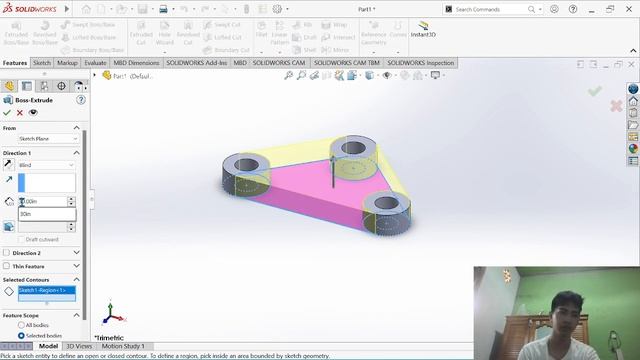
Task: Click Previous View icon in view toolbar
Action: pyautogui.click(x=314, y=76)
